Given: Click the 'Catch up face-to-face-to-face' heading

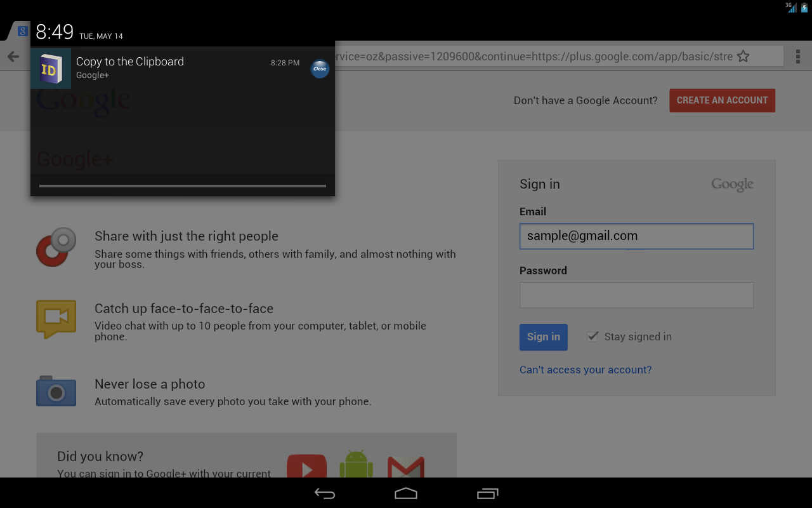Looking at the screenshot, I should [x=184, y=309].
